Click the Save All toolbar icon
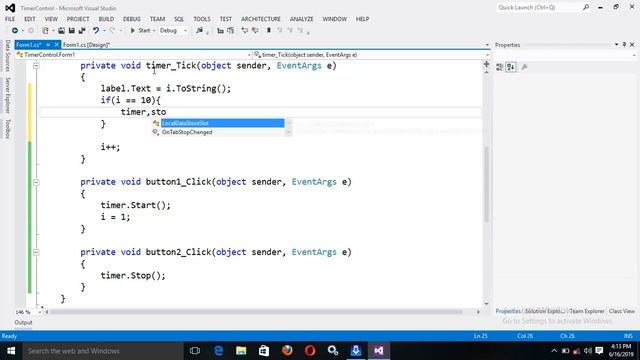 pyautogui.click(x=82, y=31)
